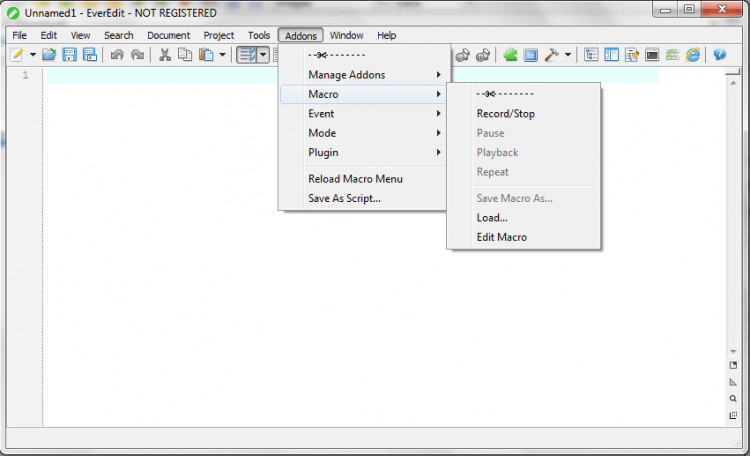
Task: Click the magnifier icon beside the scrollbar
Action: (733, 398)
